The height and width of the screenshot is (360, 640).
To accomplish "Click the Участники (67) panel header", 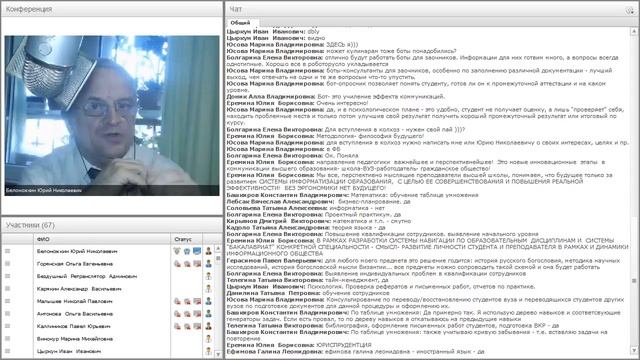I will click(x=112, y=225).
